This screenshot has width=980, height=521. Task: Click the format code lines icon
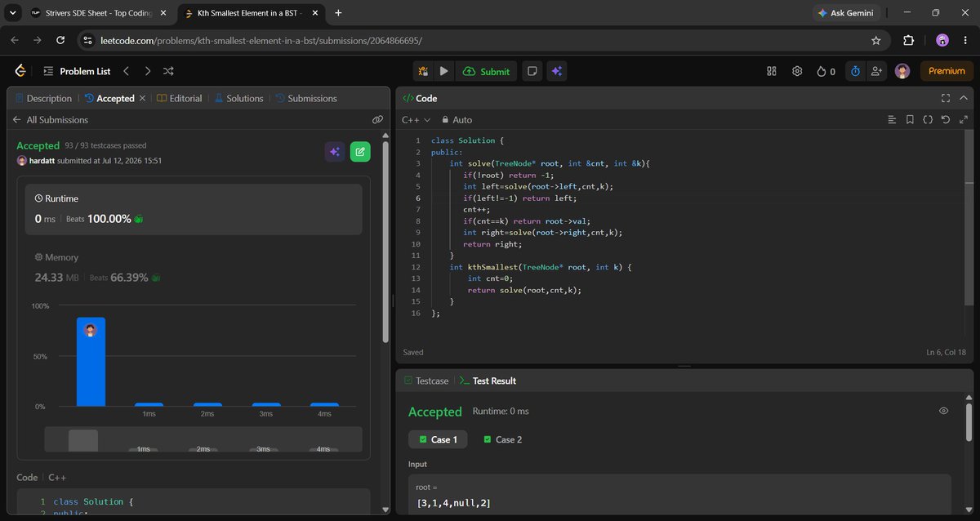tap(892, 119)
